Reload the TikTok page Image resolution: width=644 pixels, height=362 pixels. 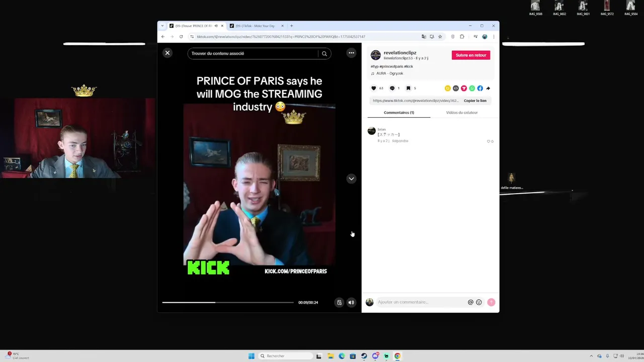click(181, 37)
